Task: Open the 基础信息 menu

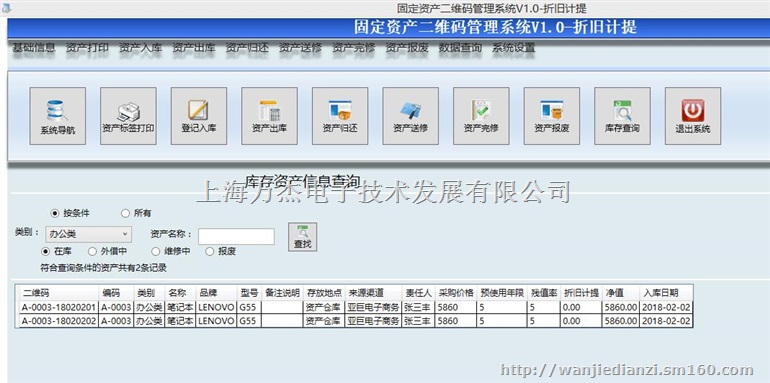Action: (x=33, y=48)
